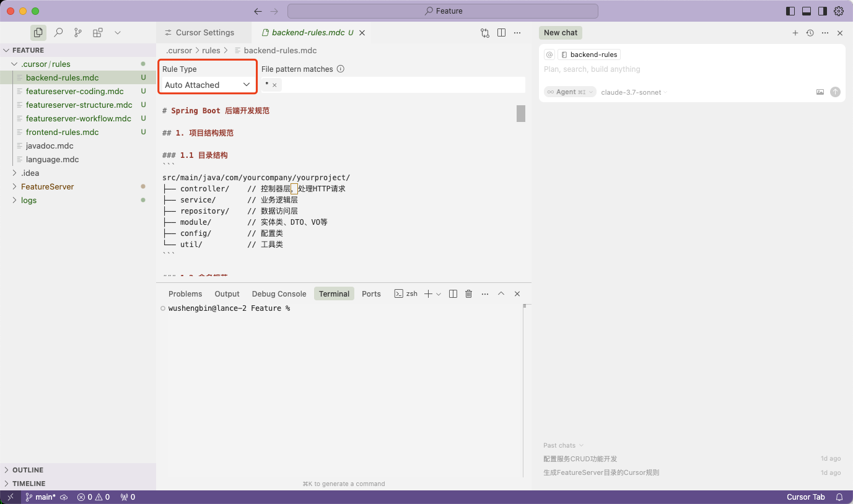853x504 pixels.
Task: Open Cursor settings gear in title bar
Action: (839, 11)
